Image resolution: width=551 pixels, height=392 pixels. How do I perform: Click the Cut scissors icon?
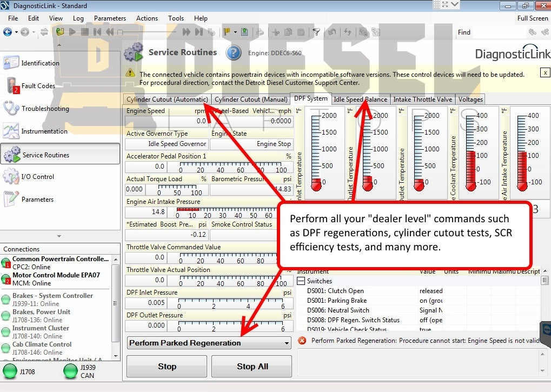pyautogui.click(x=276, y=32)
